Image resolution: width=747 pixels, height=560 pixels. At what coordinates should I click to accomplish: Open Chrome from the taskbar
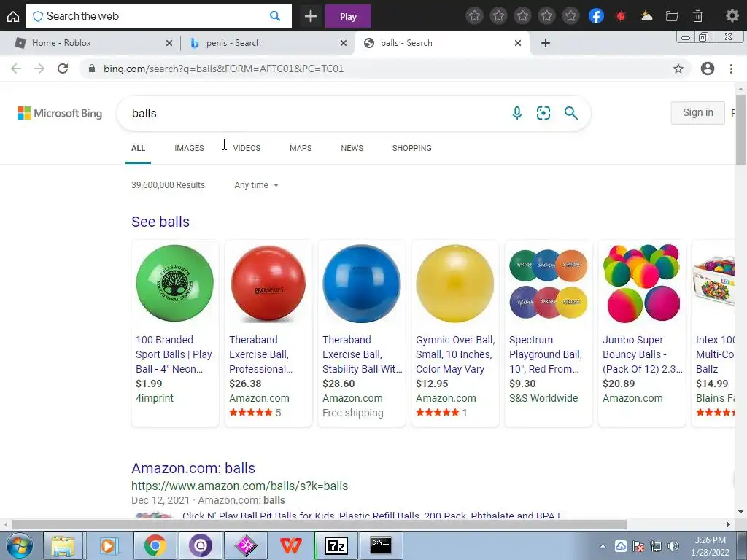155,545
